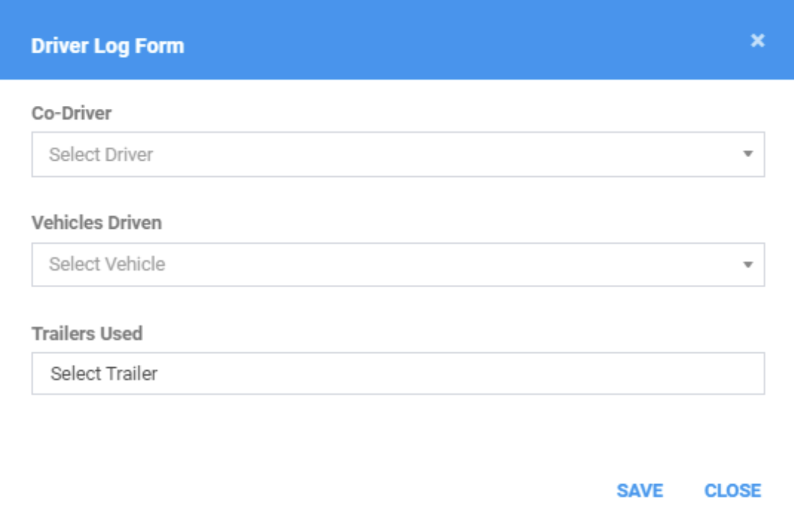The width and height of the screenshot is (794, 532).
Task: Open the Co-Driver dropdown arrow
Action: click(x=748, y=154)
